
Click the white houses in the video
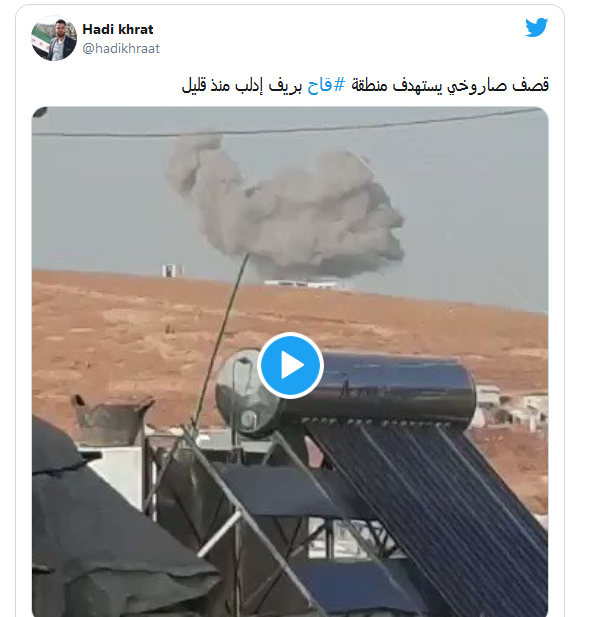point(511,407)
